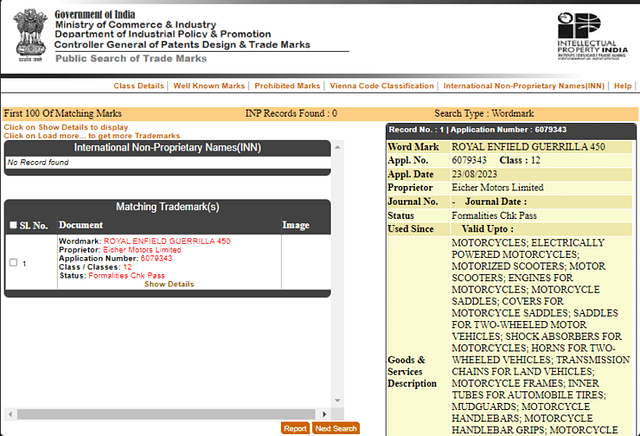Click the Appl. Date value 23/08/2023
This screenshot has width=640, height=436.
coord(474,174)
